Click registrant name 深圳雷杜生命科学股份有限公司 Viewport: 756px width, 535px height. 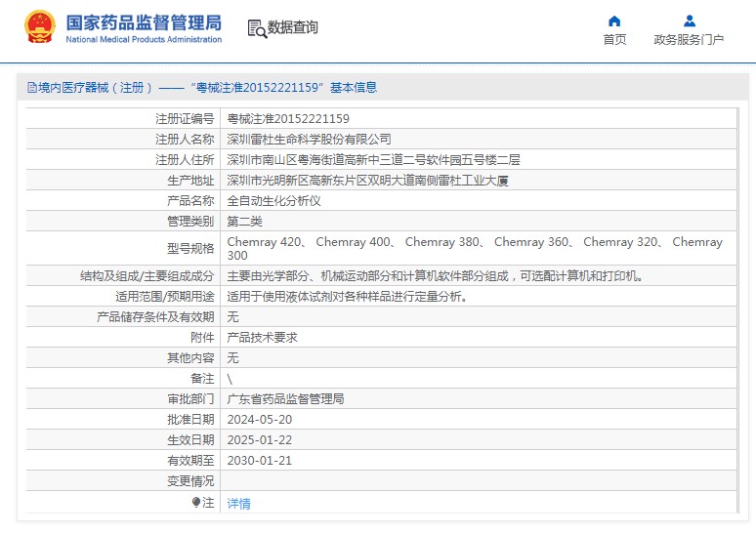[x=309, y=140]
